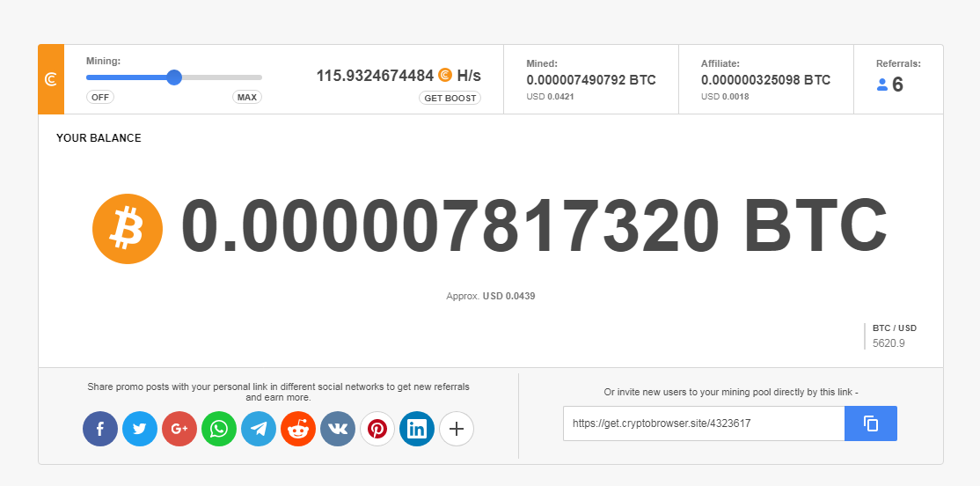Set mining to MAX
Image resolution: width=980 pixels, height=486 pixels.
(247, 98)
